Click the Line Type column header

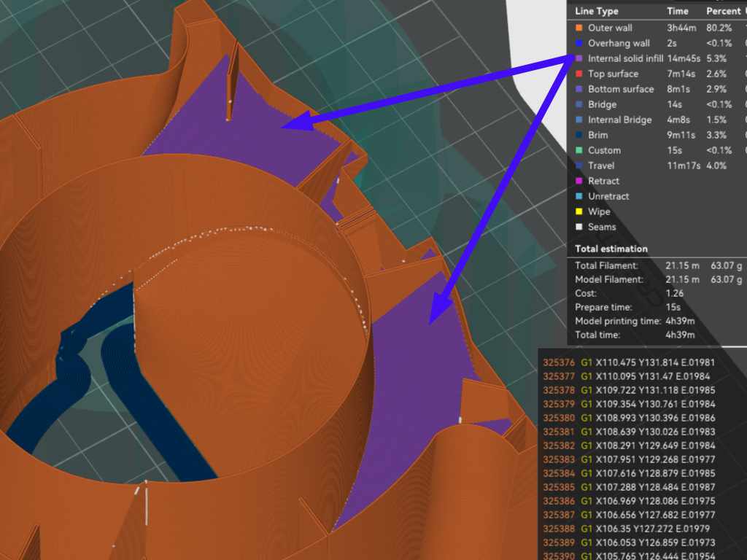pyautogui.click(x=596, y=11)
